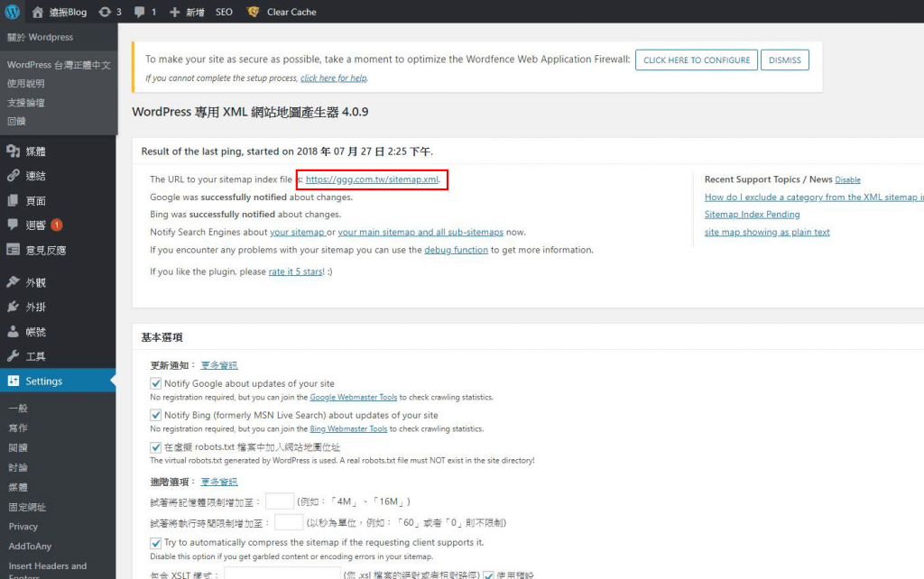
Task: Open Google Webmaster Tools link
Action: [354, 397]
